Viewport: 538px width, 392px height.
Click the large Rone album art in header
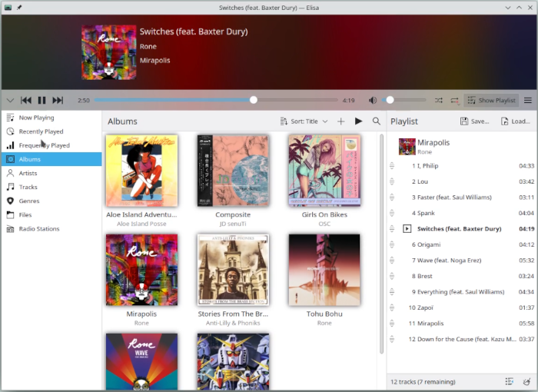[x=109, y=52]
